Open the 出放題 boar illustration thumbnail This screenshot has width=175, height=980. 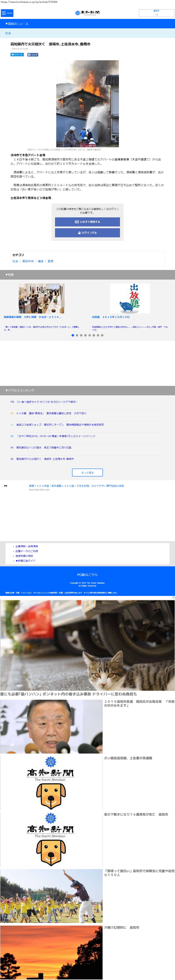tap(130, 299)
